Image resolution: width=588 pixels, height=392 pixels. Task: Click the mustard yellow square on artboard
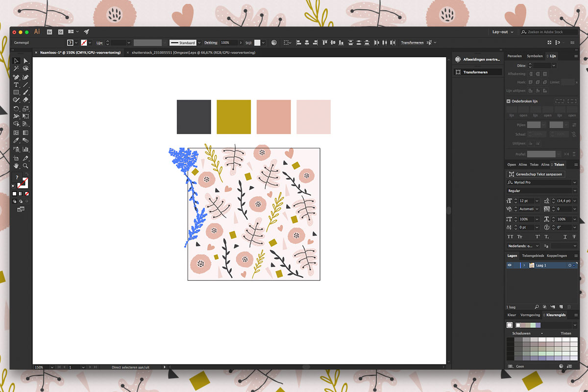234,117
